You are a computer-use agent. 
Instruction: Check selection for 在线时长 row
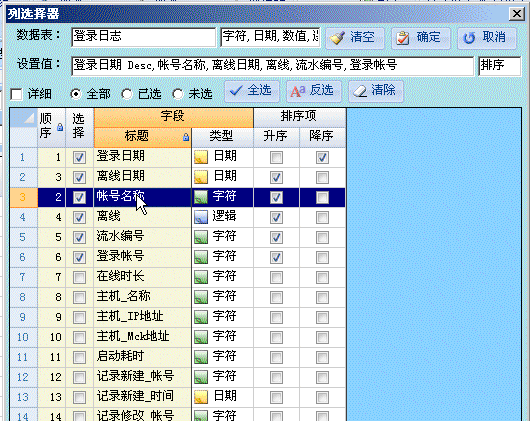(79, 278)
